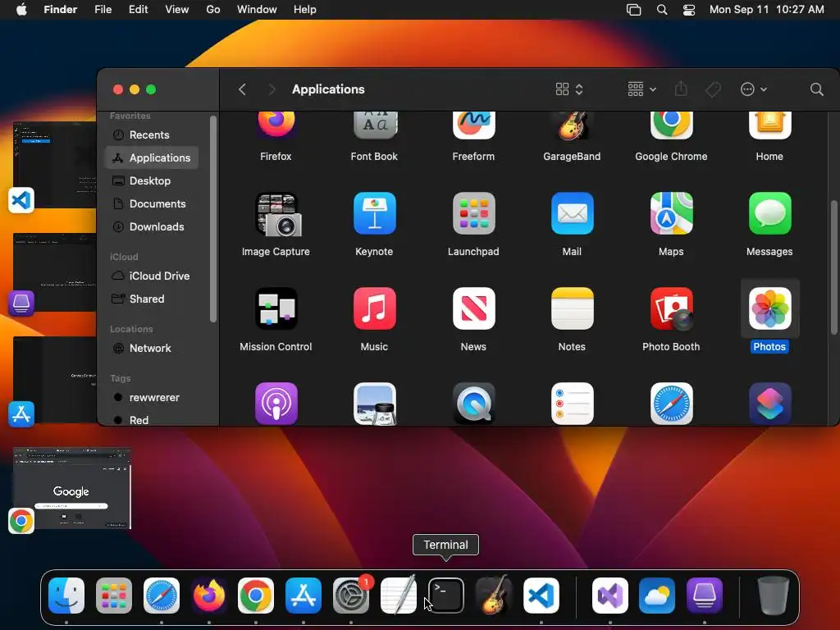
Task: Select the QuickTime Player icon
Action: pyautogui.click(x=473, y=404)
